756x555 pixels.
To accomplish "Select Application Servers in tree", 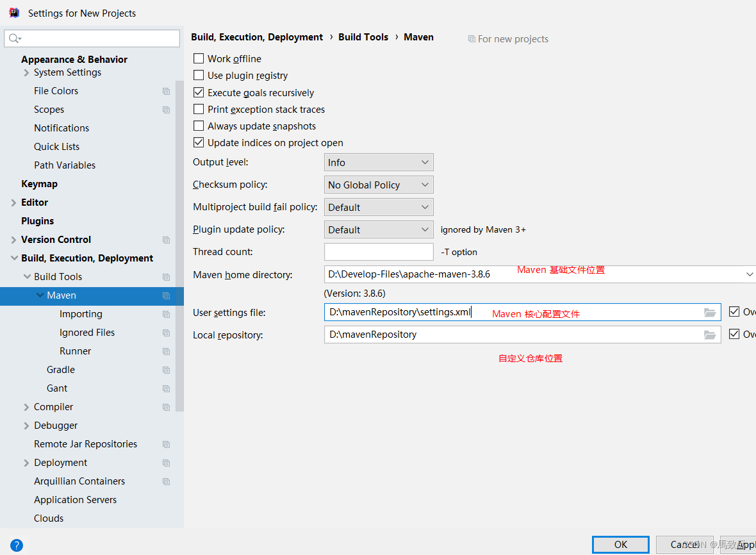I will pyautogui.click(x=75, y=499).
